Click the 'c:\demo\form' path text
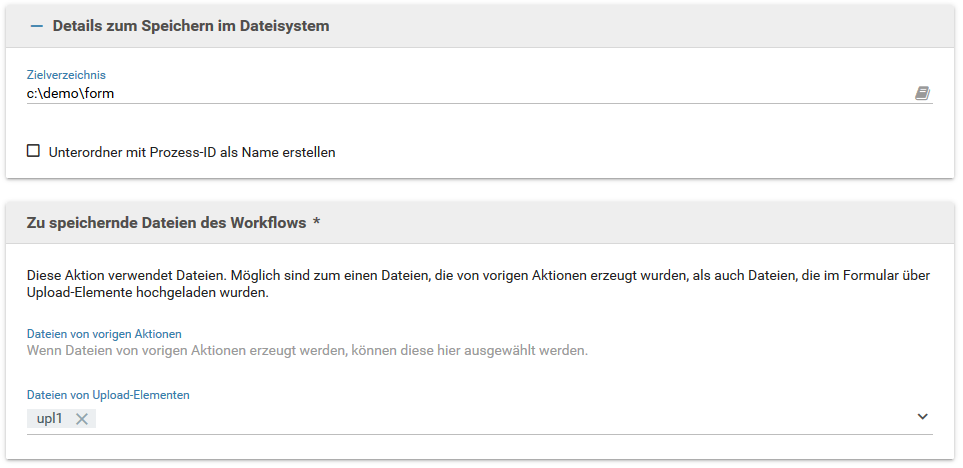963x468 pixels. (71, 93)
